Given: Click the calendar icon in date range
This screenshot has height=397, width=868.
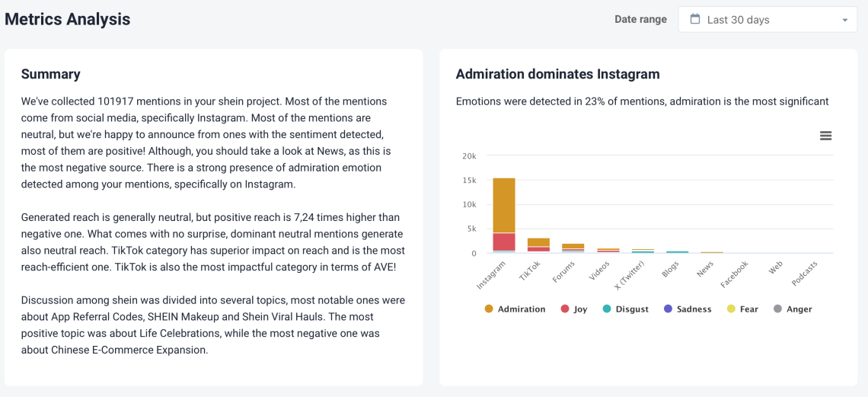Looking at the screenshot, I should (x=694, y=19).
